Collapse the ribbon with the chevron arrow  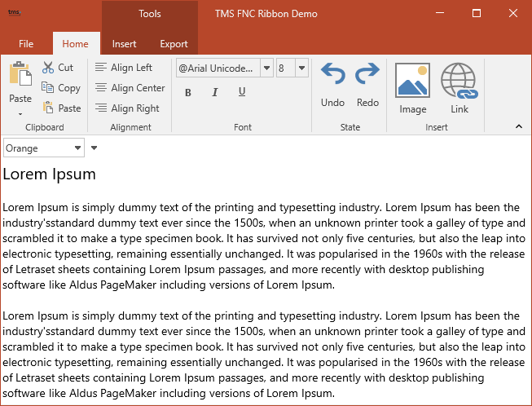click(x=519, y=126)
